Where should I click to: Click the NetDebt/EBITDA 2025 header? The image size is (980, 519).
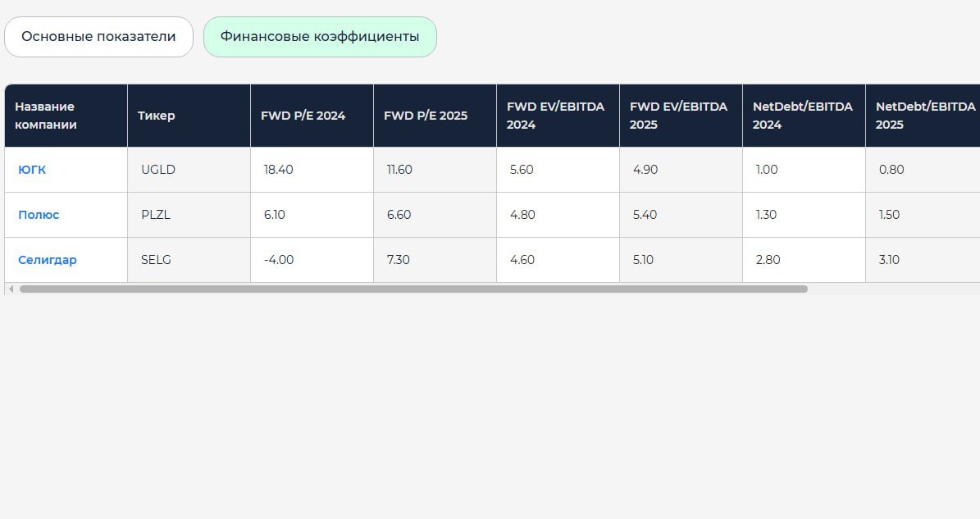(x=923, y=116)
